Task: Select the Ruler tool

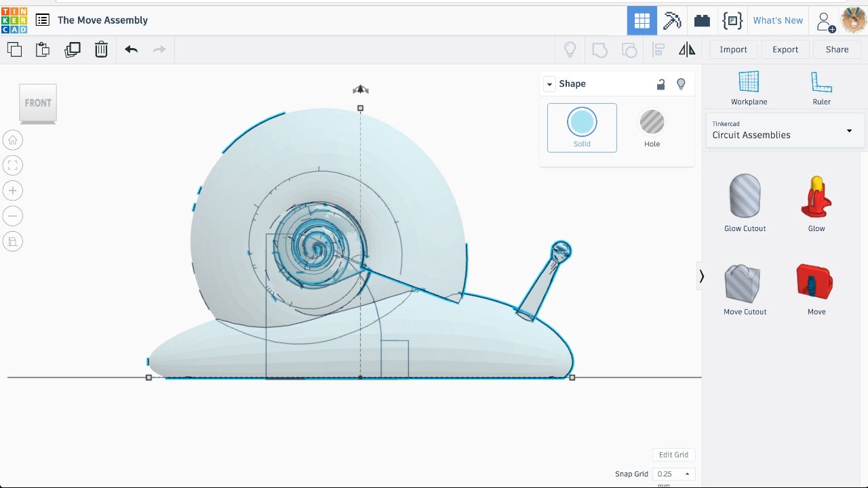Action: point(821,88)
